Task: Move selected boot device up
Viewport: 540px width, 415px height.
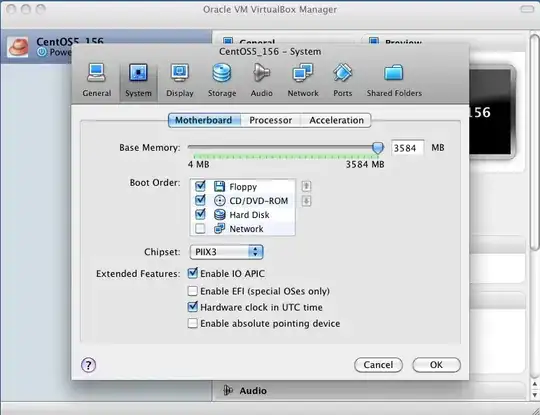Action: pyautogui.click(x=306, y=186)
